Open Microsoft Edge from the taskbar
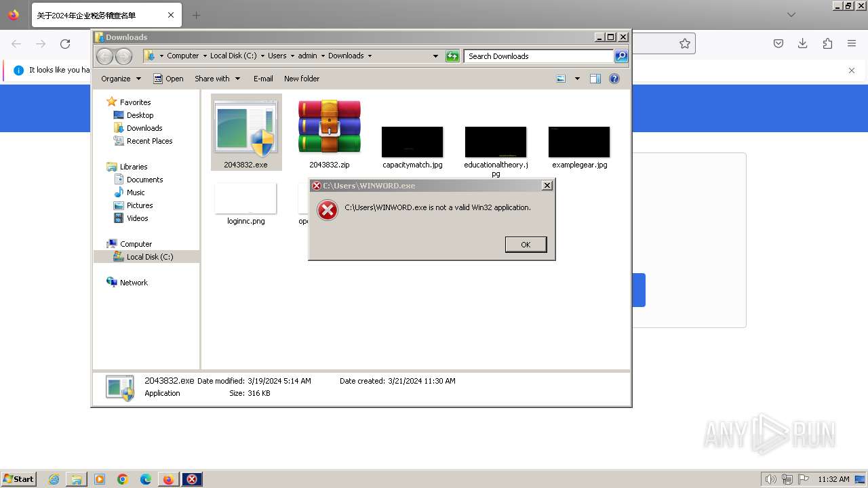This screenshot has width=868, height=488. point(146,479)
